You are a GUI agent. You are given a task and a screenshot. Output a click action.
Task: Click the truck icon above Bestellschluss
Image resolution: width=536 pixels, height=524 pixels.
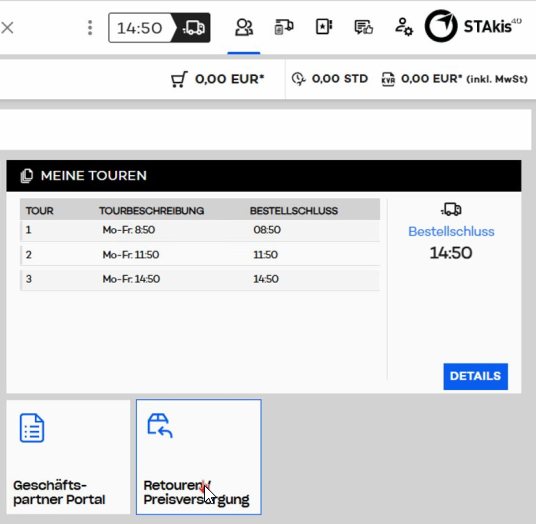[451, 209]
